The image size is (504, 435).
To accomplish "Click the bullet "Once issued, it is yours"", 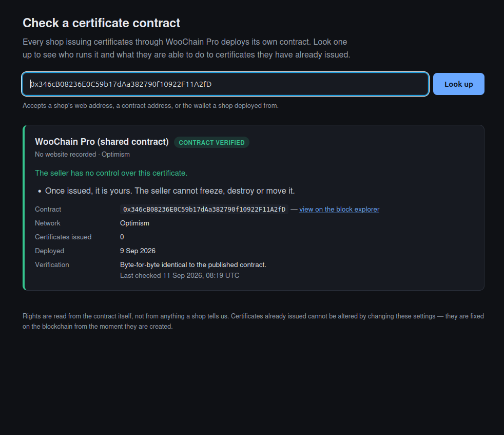I will (x=170, y=191).
